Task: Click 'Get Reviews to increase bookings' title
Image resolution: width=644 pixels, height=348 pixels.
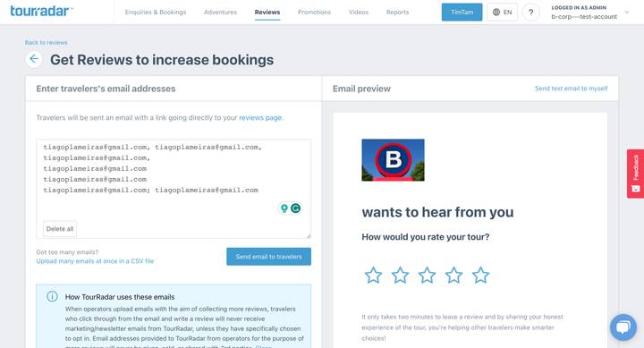Action: tap(162, 60)
